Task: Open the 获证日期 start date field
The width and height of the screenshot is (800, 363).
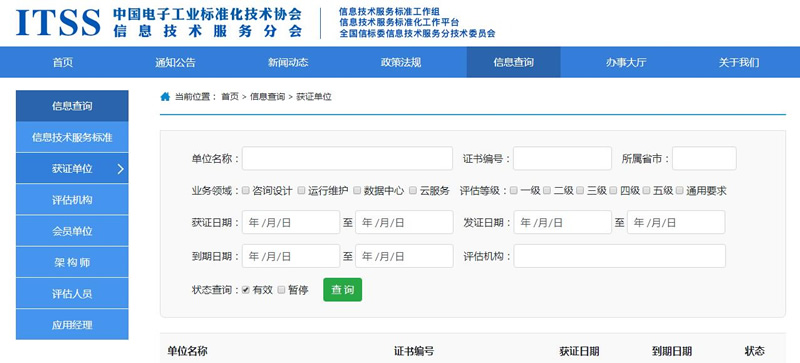Action: tap(291, 222)
